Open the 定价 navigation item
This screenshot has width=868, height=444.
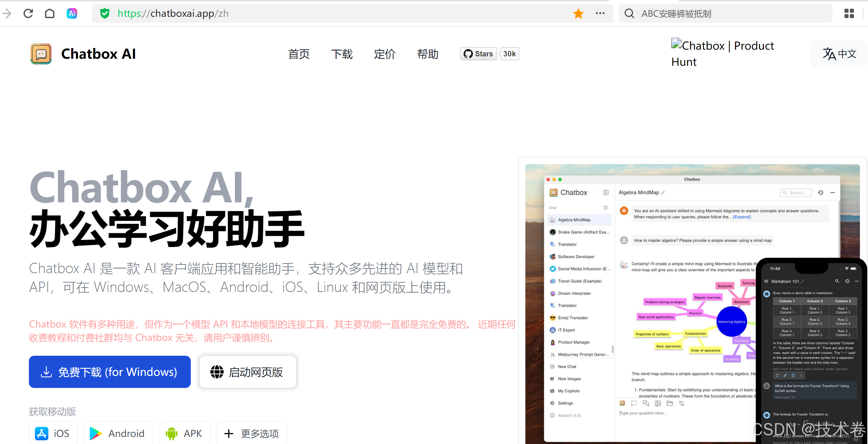[385, 54]
